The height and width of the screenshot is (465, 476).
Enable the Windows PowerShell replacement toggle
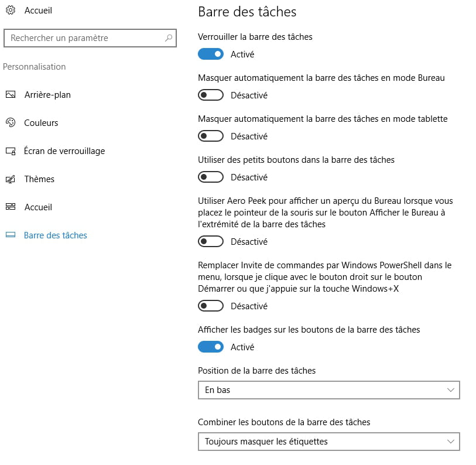[211, 306]
